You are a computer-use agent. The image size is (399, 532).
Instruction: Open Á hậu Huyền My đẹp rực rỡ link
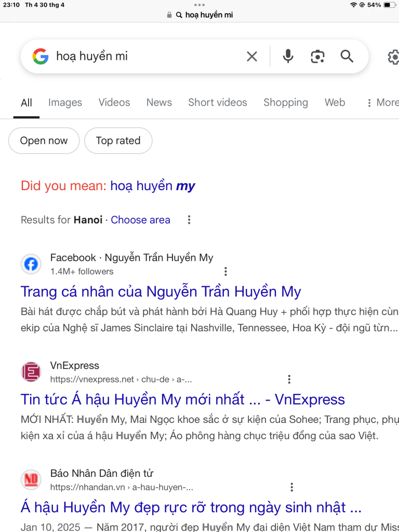(x=191, y=508)
